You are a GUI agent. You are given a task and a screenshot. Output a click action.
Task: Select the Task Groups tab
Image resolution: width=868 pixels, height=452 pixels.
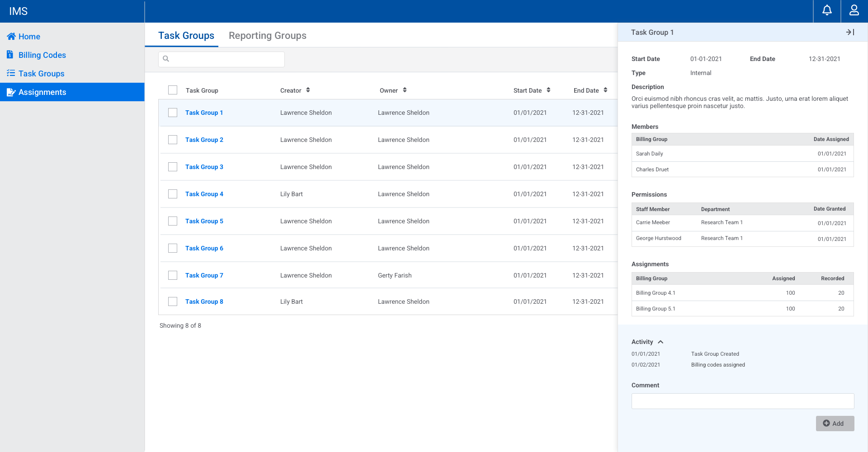pyautogui.click(x=186, y=36)
